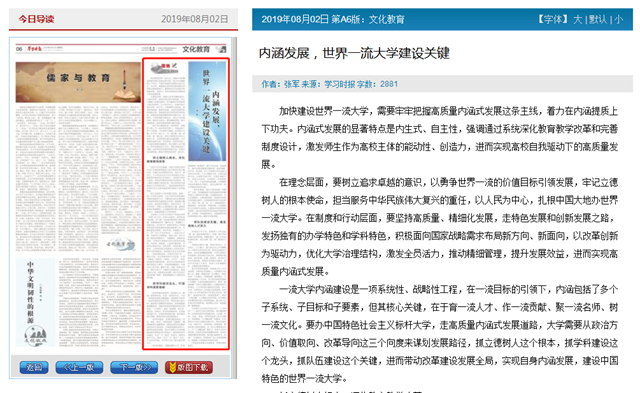Set font size to 默认
The width and height of the screenshot is (640, 393).
coord(598,19)
